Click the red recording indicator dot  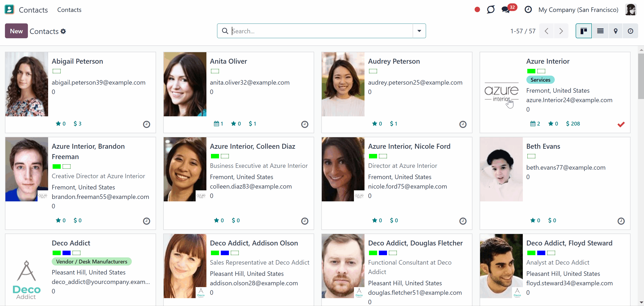tap(477, 10)
